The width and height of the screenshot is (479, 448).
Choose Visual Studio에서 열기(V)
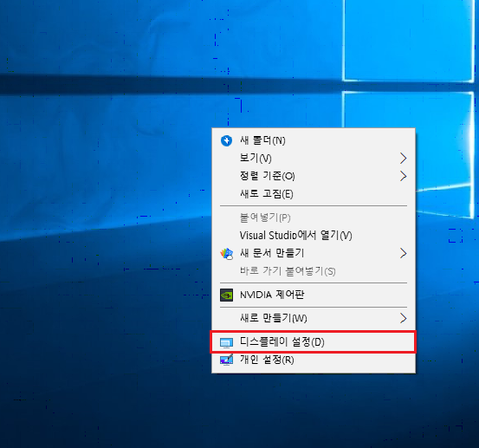tap(314, 236)
